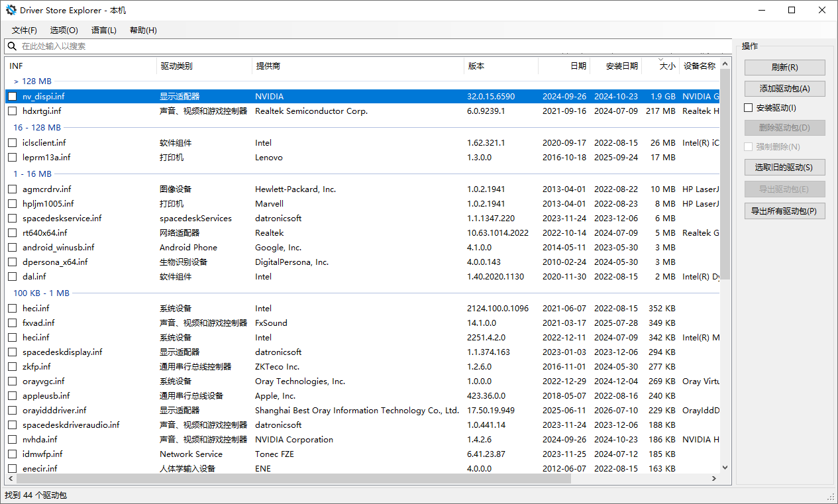This screenshot has width=838, height=504.
Task: Click 导出所有驱动包(P) button
Action: (x=785, y=211)
